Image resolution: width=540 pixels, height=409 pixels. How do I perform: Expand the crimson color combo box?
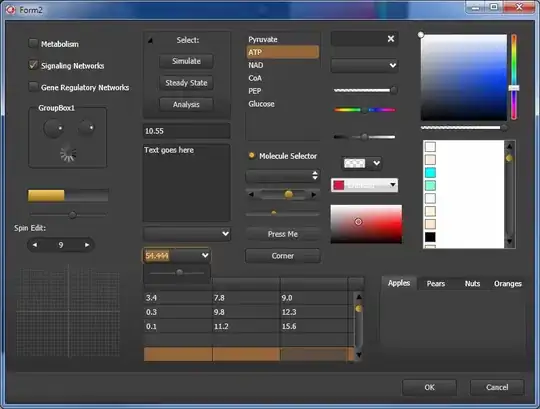coord(393,185)
